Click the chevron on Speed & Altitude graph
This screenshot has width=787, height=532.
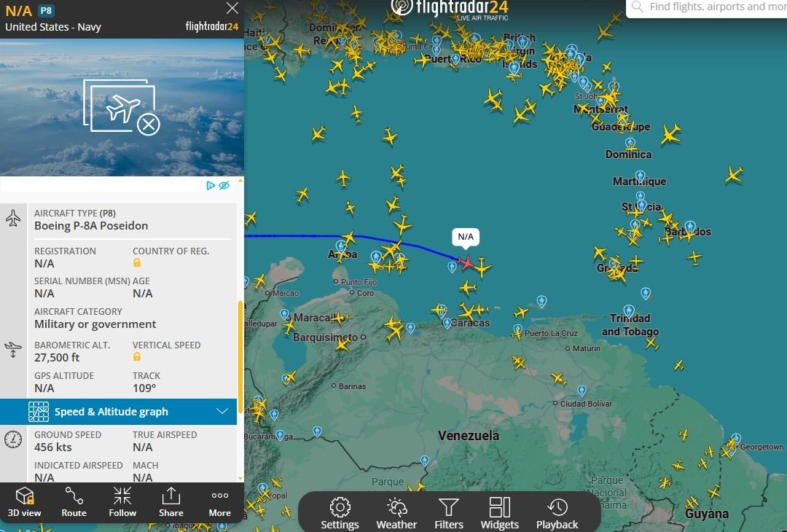click(x=222, y=412)
